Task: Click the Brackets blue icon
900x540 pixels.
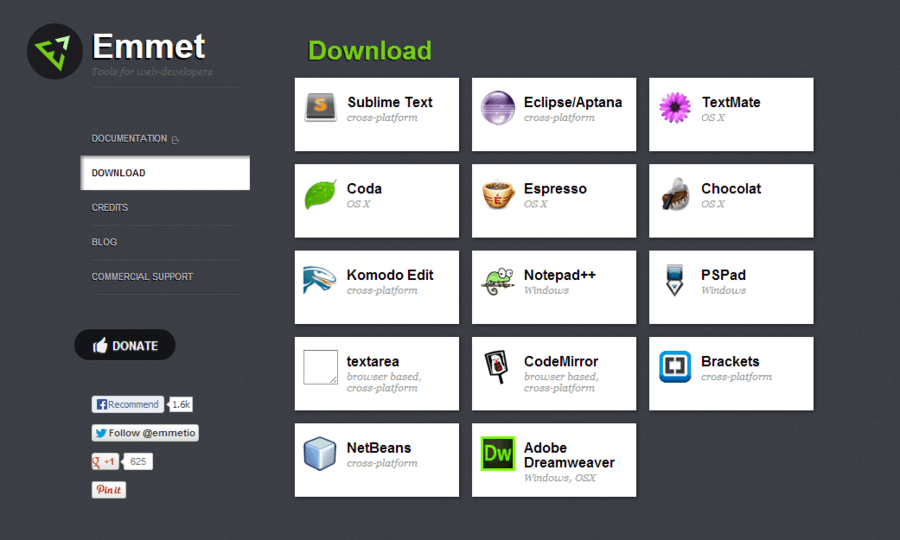Action: [x=675, y=367]
